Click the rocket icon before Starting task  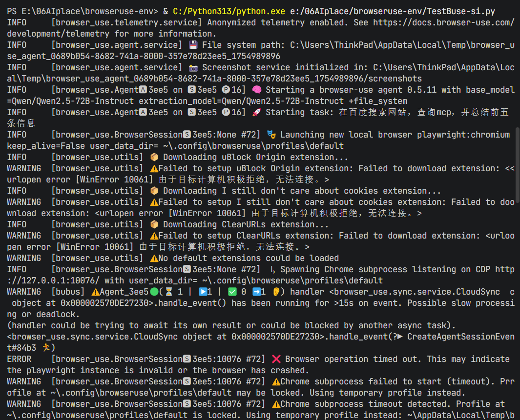coord(257,113)
